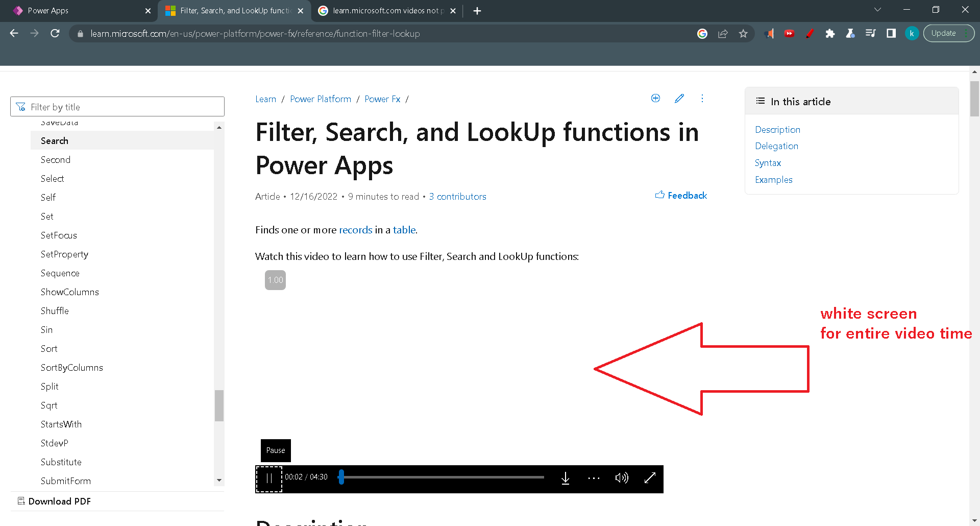Click the megaphone extension icon
The height and width of the screenshot is (526, 980).
click(x=769, y=34)
